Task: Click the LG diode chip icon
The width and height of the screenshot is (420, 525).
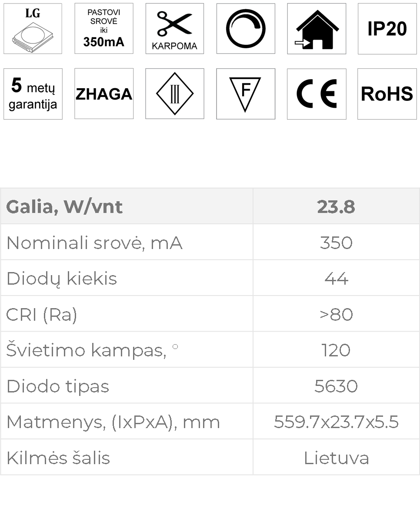Action: click(x=33, y=29)
